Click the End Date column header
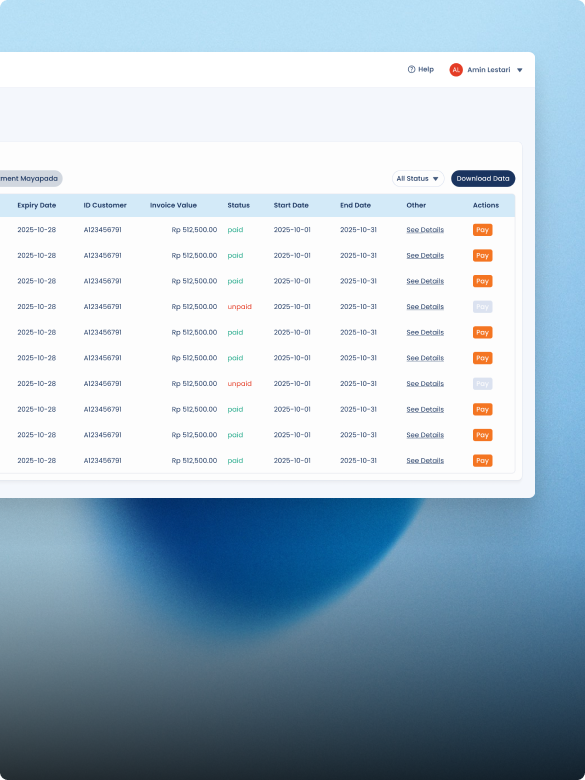This screenshot has width=585, height=780. tap(355, 205)
